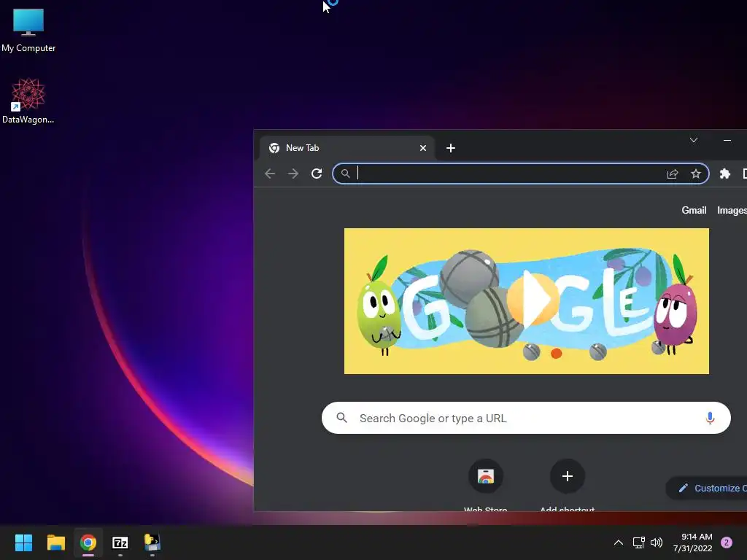
Task: Click the magnifier icon in the address bar
Action: point(345,174)
